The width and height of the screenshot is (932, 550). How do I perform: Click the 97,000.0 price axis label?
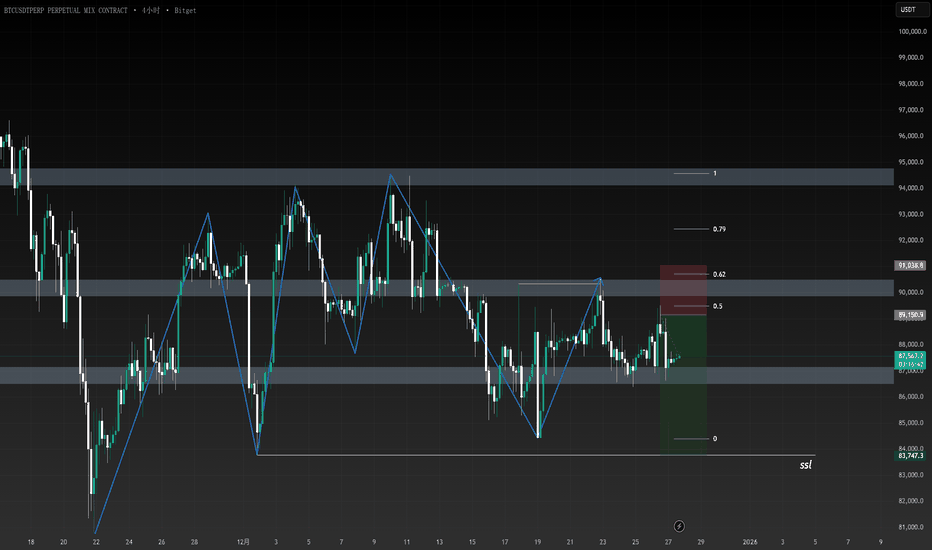[x=912, y=109]
